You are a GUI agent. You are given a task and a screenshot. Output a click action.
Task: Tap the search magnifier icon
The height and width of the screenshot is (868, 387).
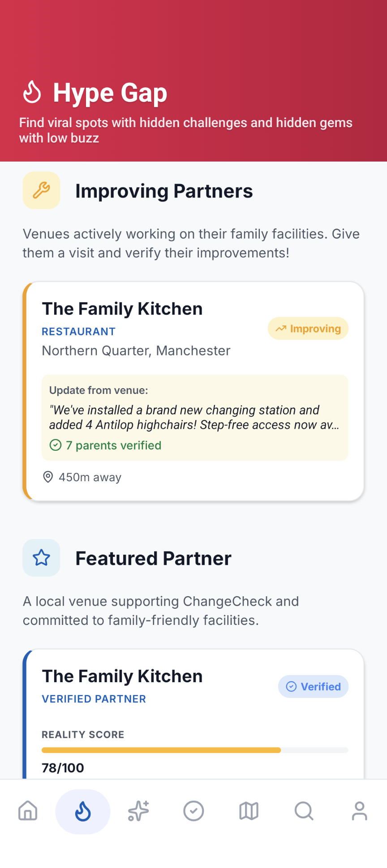[x=304, y=811]
